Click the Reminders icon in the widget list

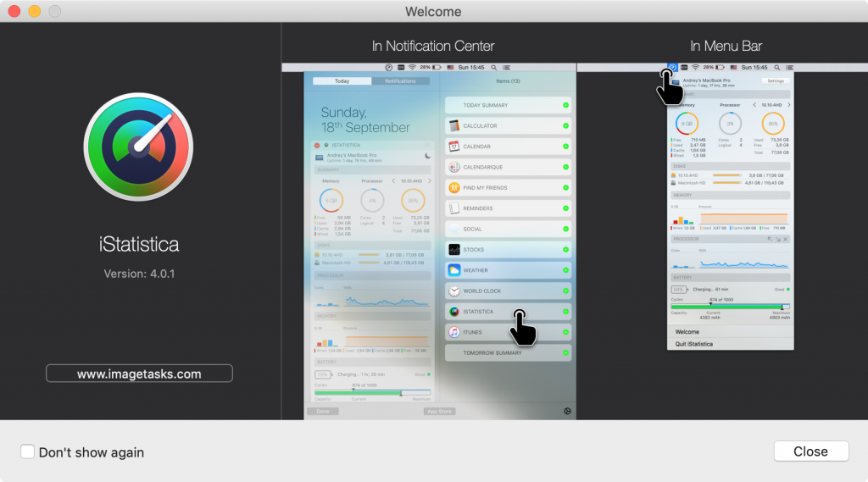[454, 208]
